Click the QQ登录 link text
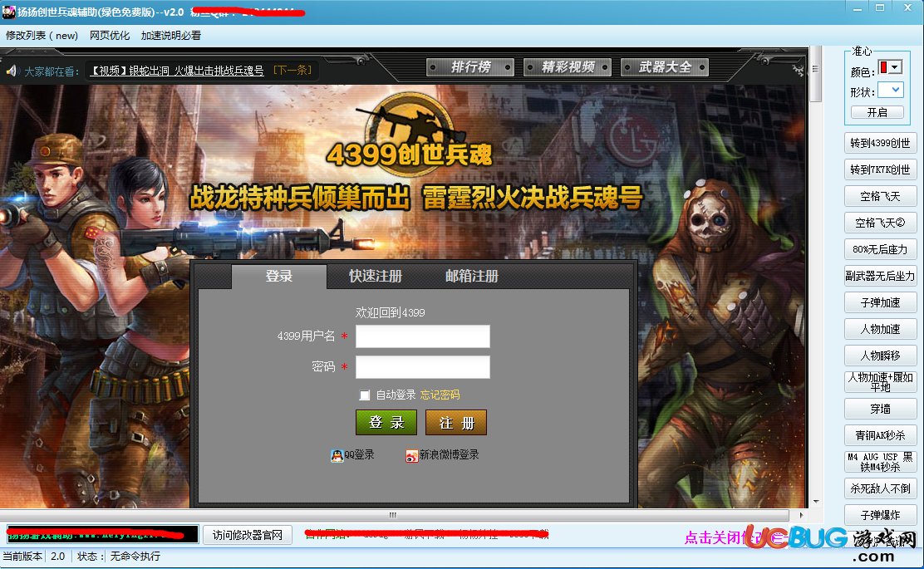 (x=359, y=455)
